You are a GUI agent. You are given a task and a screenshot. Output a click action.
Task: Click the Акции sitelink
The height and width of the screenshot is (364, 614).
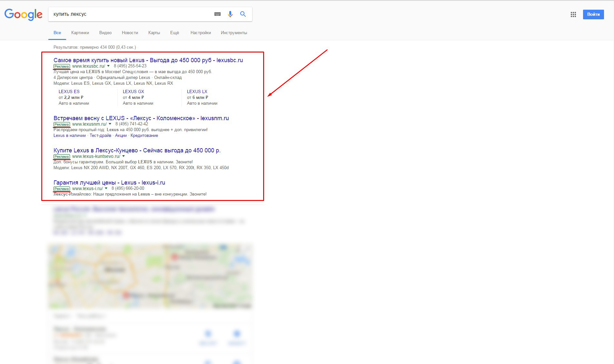[121, 136]
